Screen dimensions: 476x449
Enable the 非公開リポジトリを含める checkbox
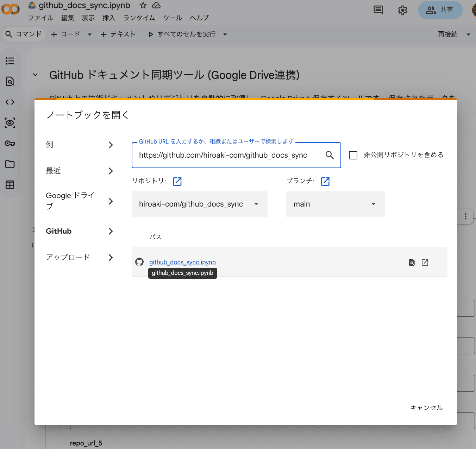[353, 155]
